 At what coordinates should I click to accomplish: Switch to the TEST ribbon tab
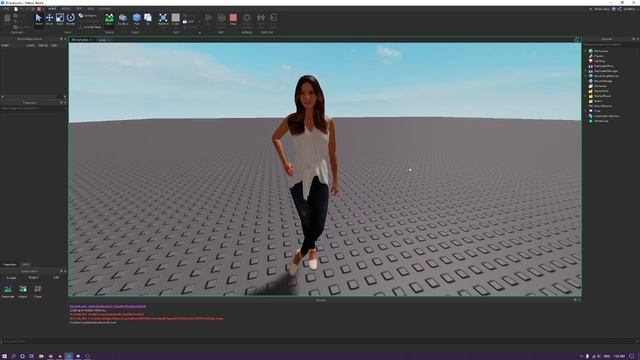pyautogui.click(x=79, y=9)
